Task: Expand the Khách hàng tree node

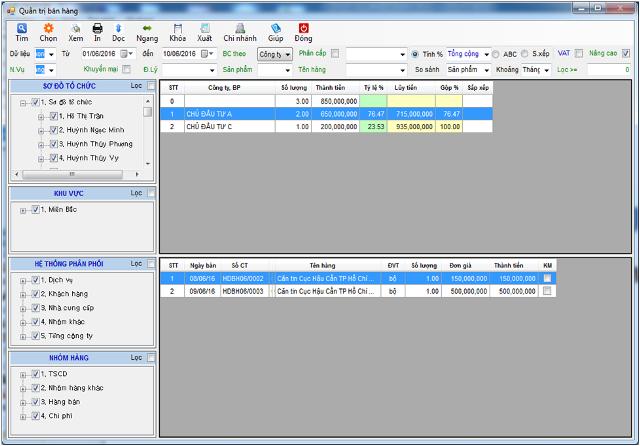Action: 23,295
